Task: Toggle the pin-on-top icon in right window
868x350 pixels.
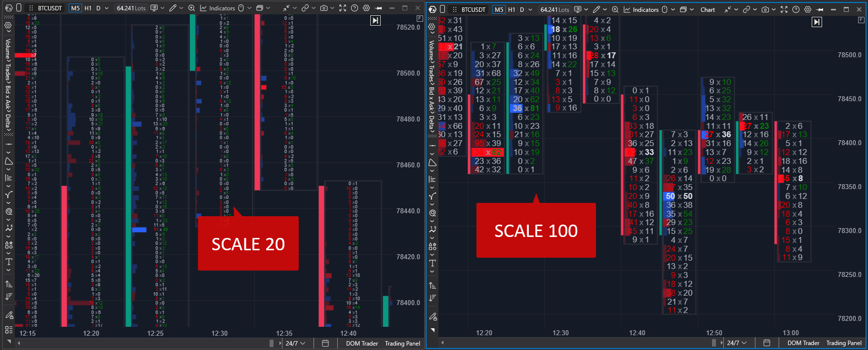Action: click(x=820, y=9)
